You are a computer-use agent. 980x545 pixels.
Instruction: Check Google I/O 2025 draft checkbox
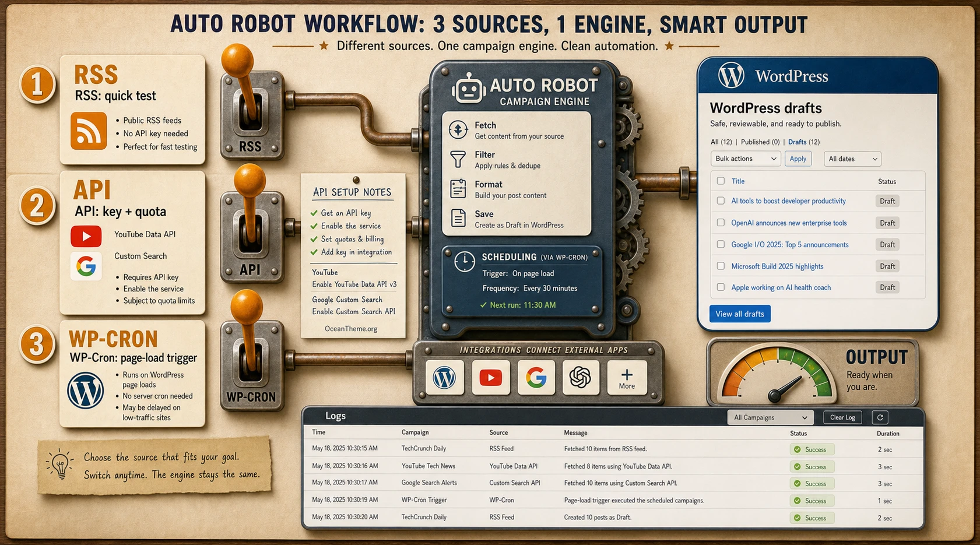(721, 244)
